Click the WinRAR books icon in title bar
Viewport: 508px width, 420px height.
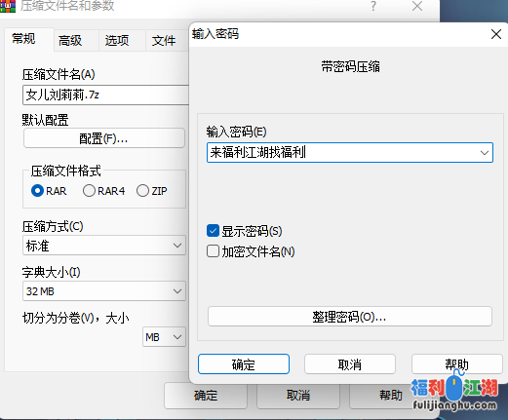tap(7, 6)
